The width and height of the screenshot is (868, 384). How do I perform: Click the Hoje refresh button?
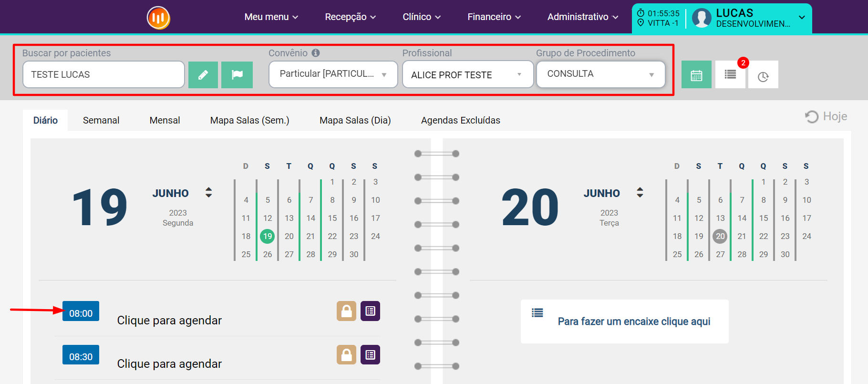pyautogui.click(x=826, y=116)
